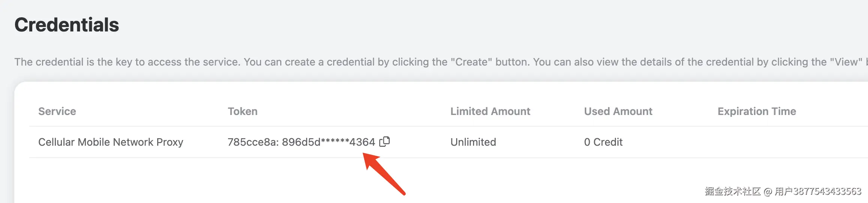Copy the token with the copy icon
The height and width of the screenshot is (203, 868).
[x=384, y=142]
